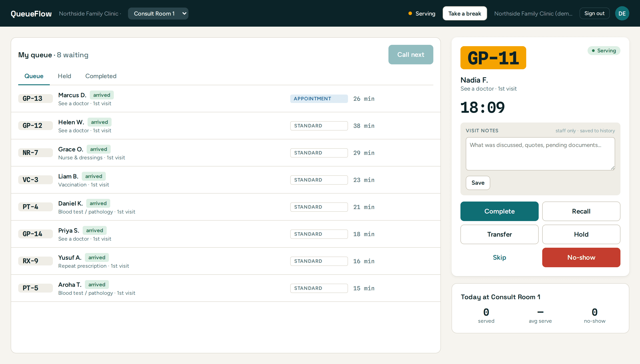Screen dimensions: 640x364
Task: Click Marcus D. name in queue
Action: tap(72, 95)
